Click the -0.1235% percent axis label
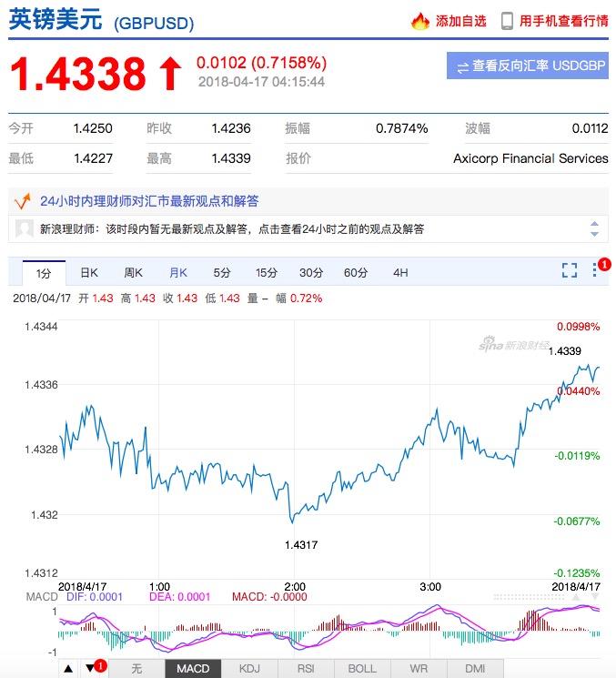This screenshot has height=678, width=616. (577, 573)
